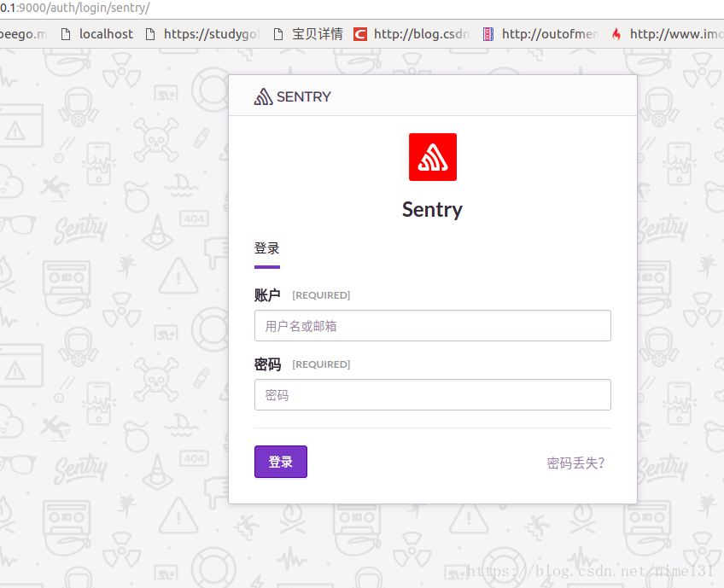Image resolution: width=724 pixels, height=588 pixels.
Task: Click the localhost bookmark page icon
Action: [x=66, y=34]
